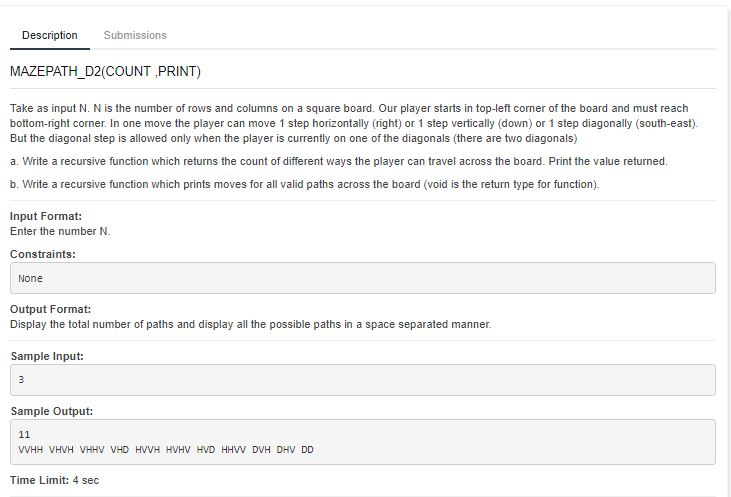Click the Sample Input box containing 3
Viewport: 731px width, 497px height.
point(363,380)
